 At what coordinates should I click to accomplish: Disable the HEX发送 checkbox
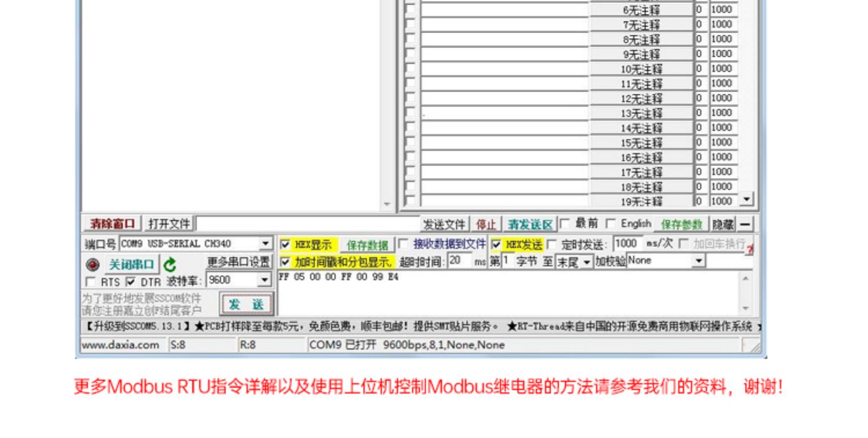(x=496, y=245)
